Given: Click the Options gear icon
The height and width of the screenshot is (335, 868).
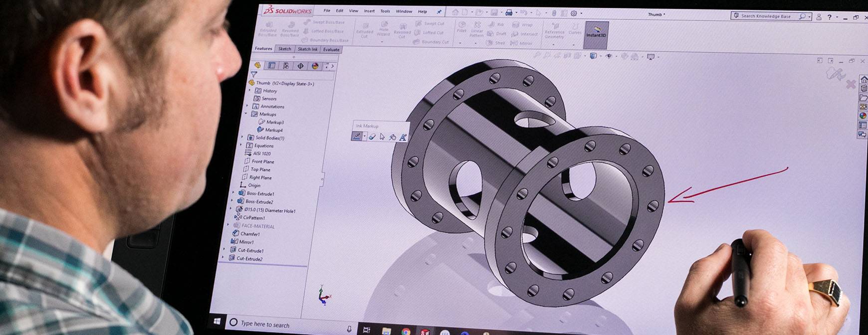Looking at the screenshot, I should 574,13.
